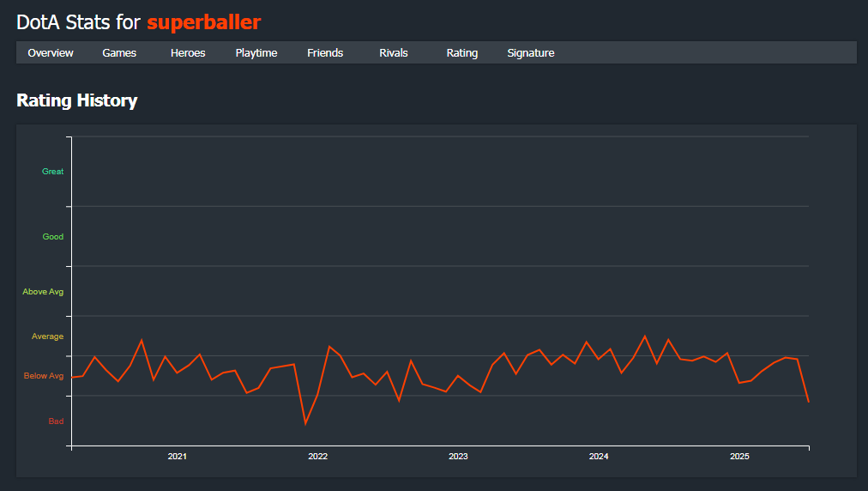The image size is (868, 491).
Task: Switch to the Games tab
Action: tap(119, 52)
